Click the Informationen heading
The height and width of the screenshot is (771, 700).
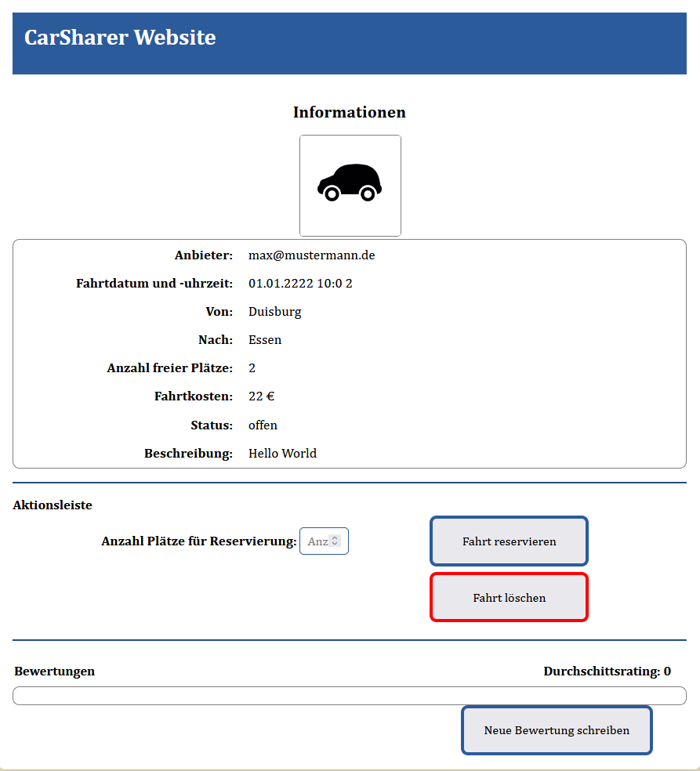click(x=350, y=112)
